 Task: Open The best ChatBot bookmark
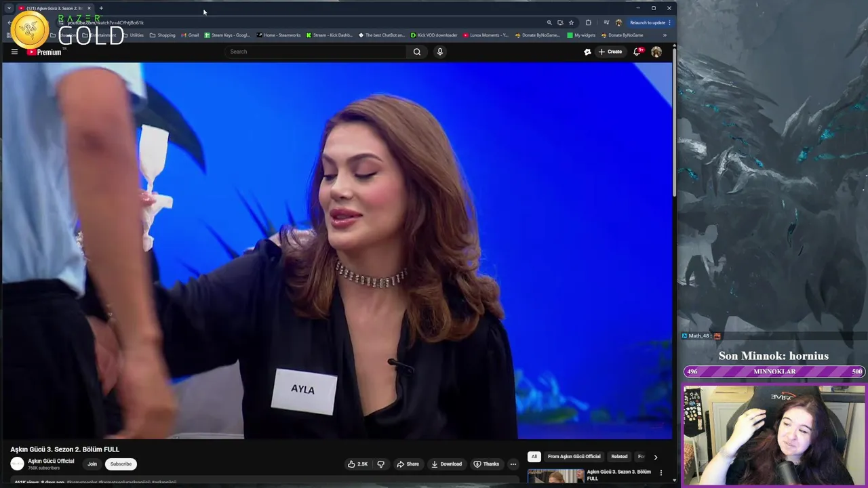(x=382, y=35)
